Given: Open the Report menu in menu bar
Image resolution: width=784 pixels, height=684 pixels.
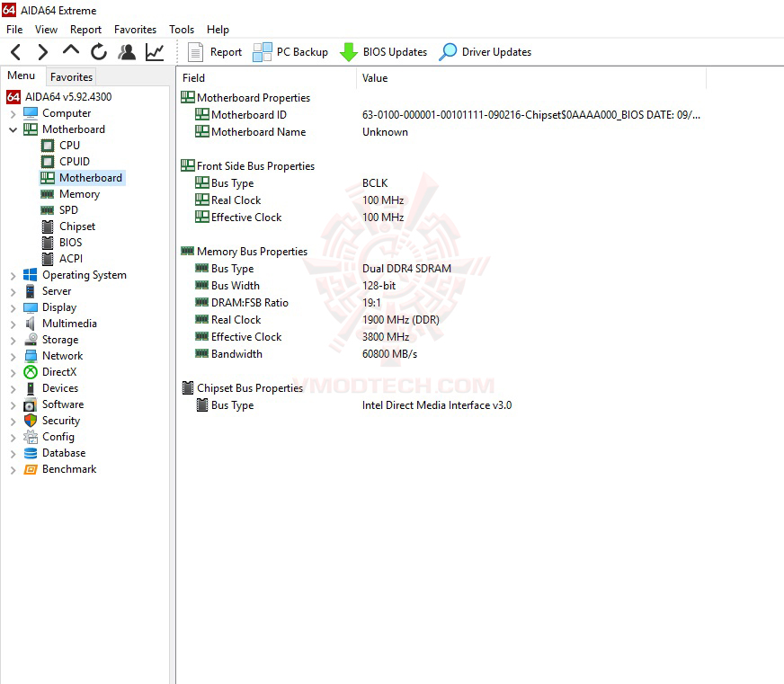Looking at the screenshot, I should tap(85, 30).
